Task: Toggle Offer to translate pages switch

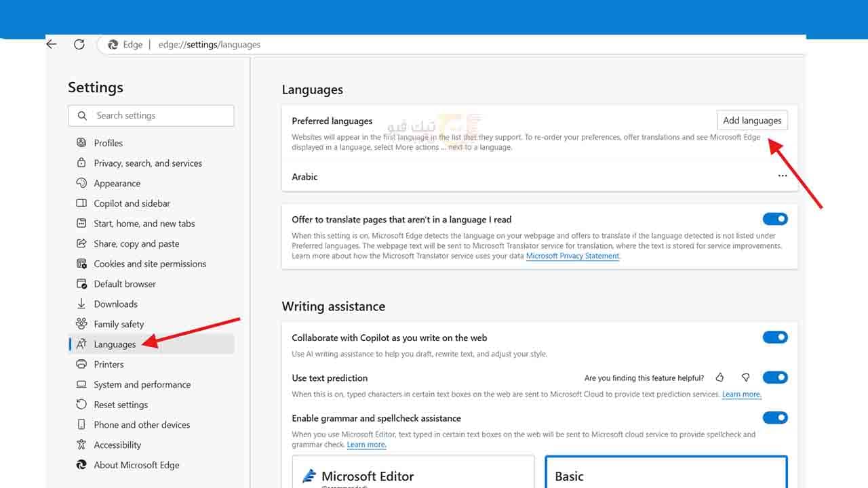Action: pyautogui.click(x=775, y=219)
